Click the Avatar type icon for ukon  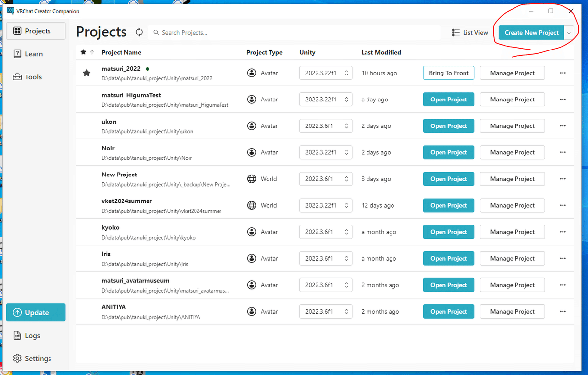click(x=252, y=126)
